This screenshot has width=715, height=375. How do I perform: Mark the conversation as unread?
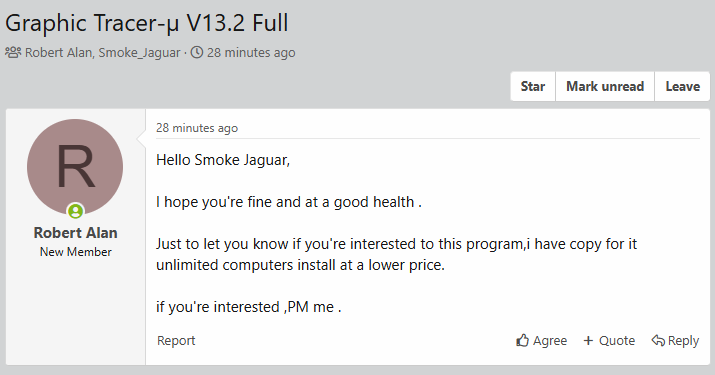605,86
